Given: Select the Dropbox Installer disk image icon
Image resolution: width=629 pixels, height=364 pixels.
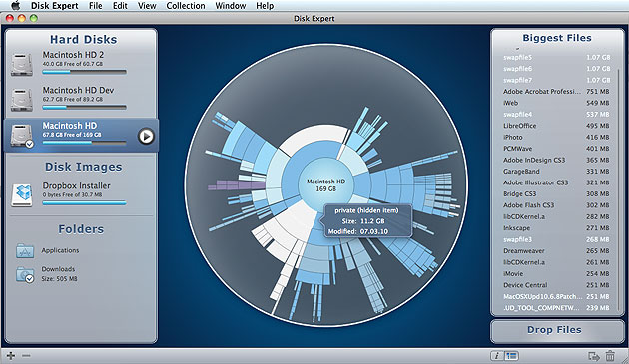Looking at the screenshot, I should tap(22, 194).
